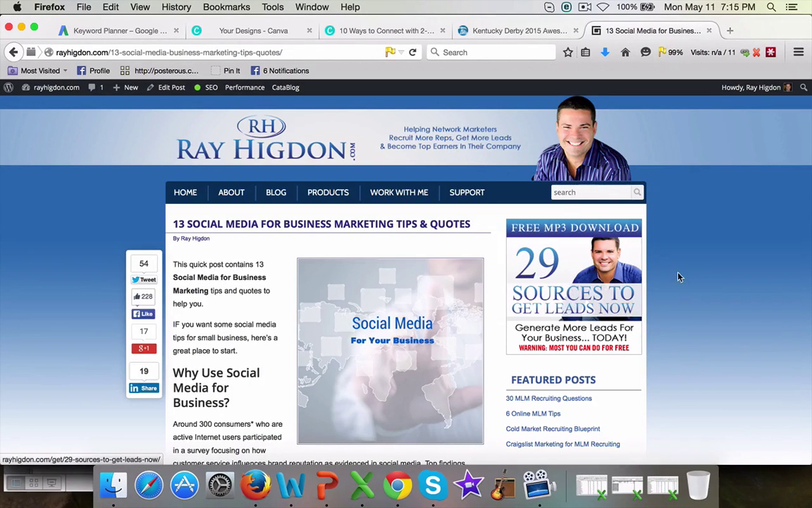
Task: Open the Tools menu
Action: point(272,7)
